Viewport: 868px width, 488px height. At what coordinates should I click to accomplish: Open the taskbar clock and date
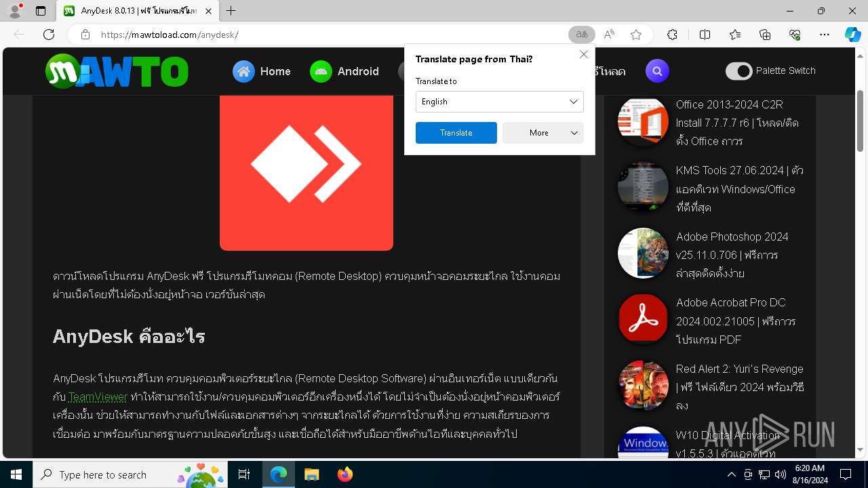click(809, 474)
